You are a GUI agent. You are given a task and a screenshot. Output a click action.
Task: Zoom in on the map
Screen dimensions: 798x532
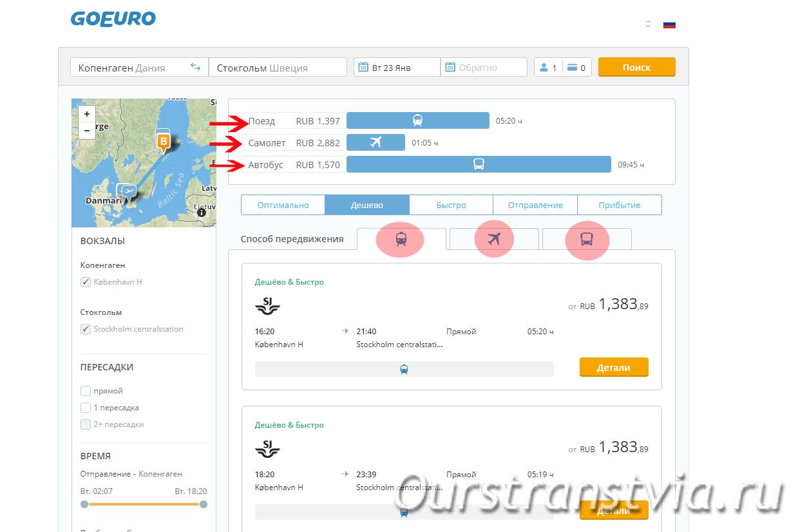(87, 114)
